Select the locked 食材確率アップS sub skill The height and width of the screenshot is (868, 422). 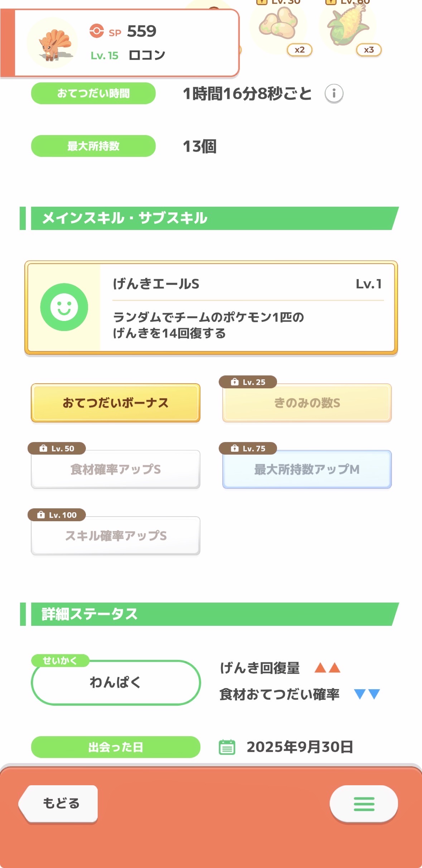[115, 469]
